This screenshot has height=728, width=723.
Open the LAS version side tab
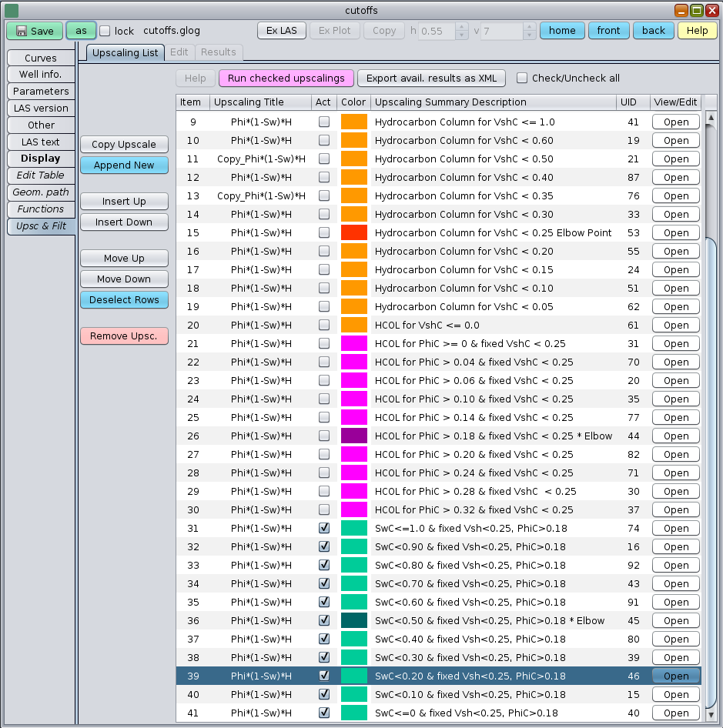(x=41, y=109)
